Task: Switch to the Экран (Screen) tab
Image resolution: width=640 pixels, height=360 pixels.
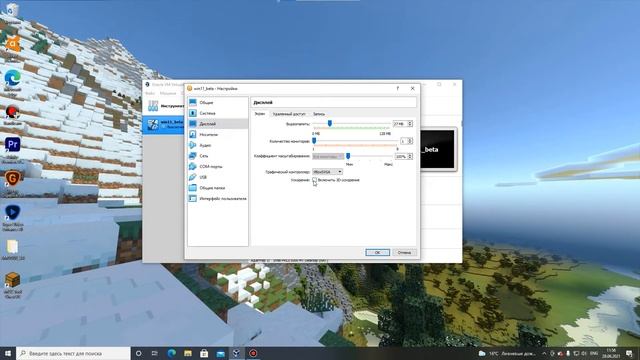Action: coord(260,114)
